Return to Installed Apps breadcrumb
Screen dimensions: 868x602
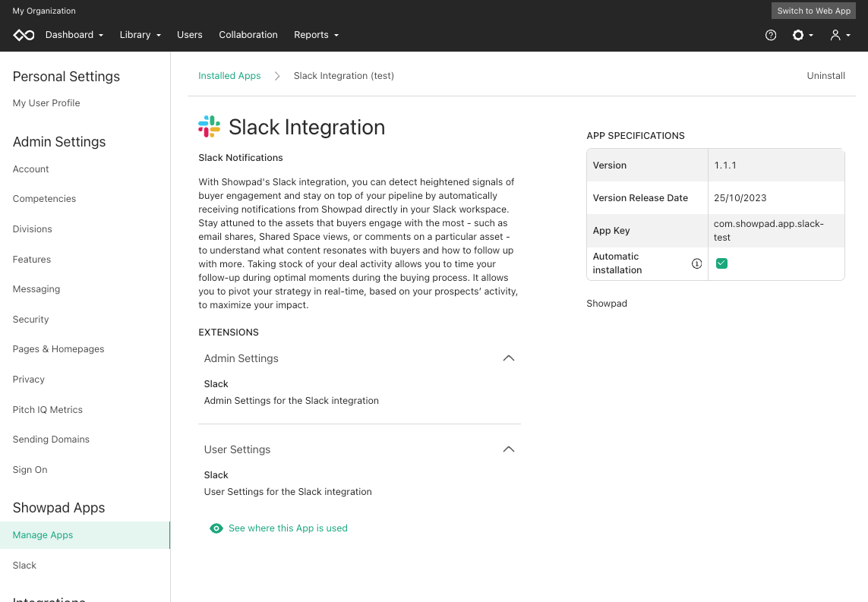[x=229, y=76]
